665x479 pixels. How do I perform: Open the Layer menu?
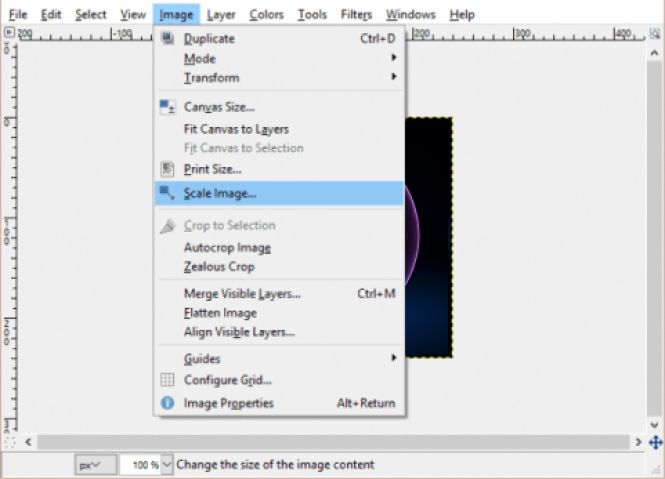click(221, 15)
